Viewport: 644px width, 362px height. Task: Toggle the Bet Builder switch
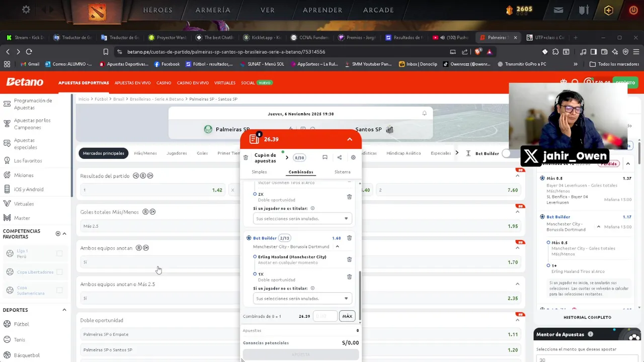pyautogui.click(x=507, y=153)
